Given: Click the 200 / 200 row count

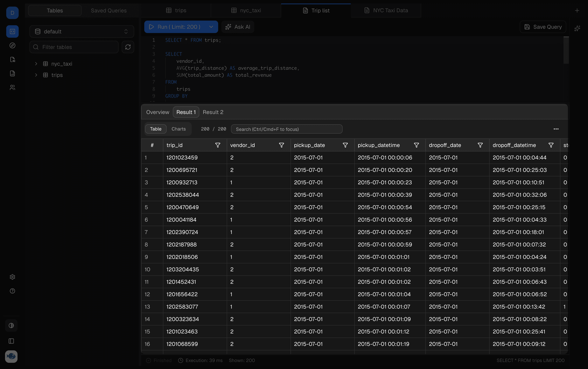Looking at the screenshot, I should pyautogui.click(x=213, y=129).
